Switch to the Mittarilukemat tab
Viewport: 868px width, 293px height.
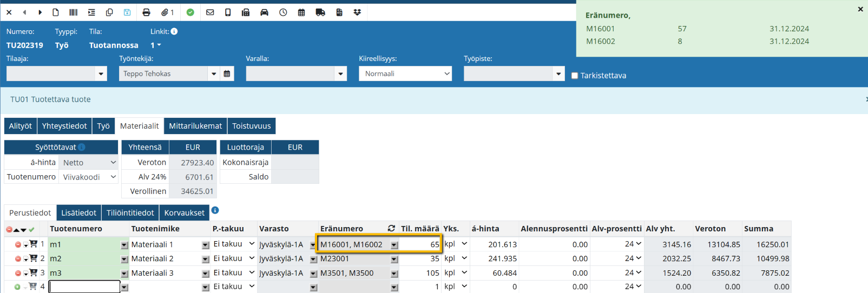tap(195, 126)
